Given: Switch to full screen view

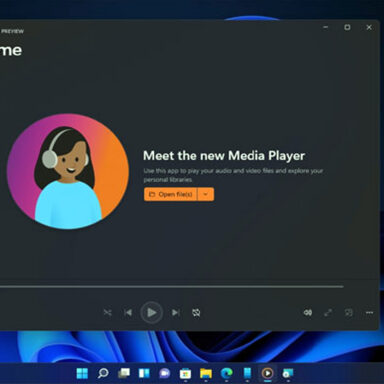Looking at the screenshot, I should click(x=328, y=313).
